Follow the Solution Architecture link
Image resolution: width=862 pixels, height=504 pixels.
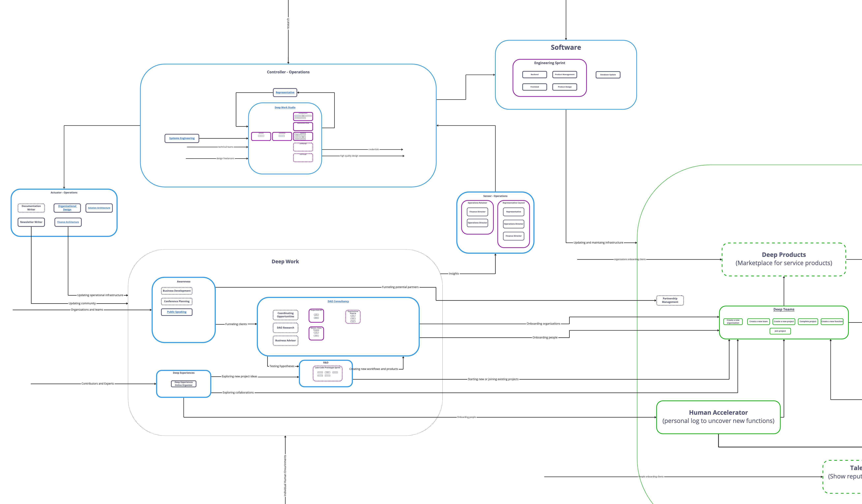(99, 208)
